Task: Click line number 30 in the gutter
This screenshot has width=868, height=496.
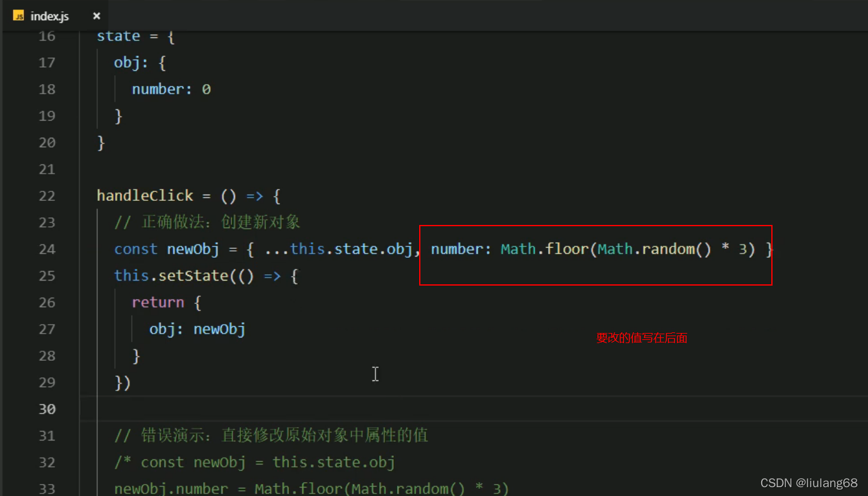Action: [x=47, y=409]
